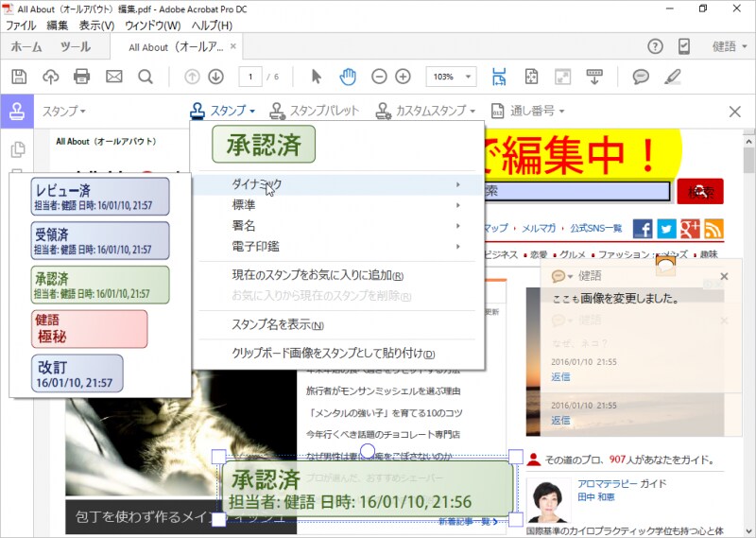
Task: Click the red 検索 search button
Action: coord(700,192)
